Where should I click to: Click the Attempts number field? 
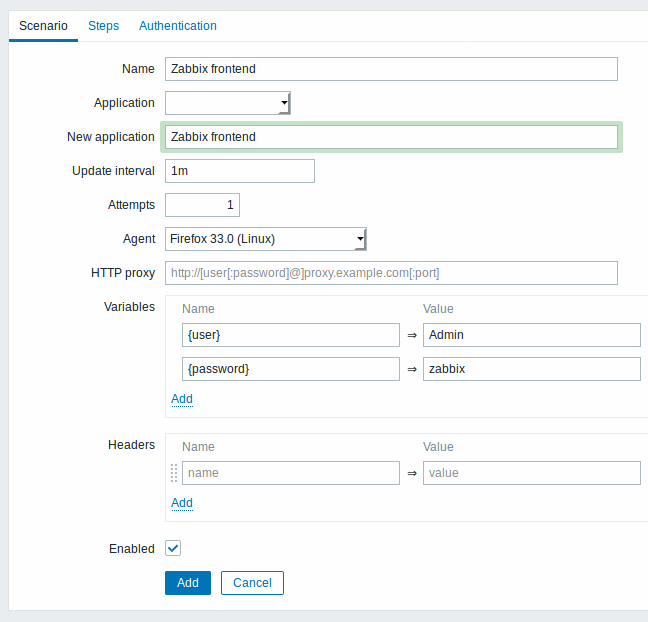coord(202,205)
